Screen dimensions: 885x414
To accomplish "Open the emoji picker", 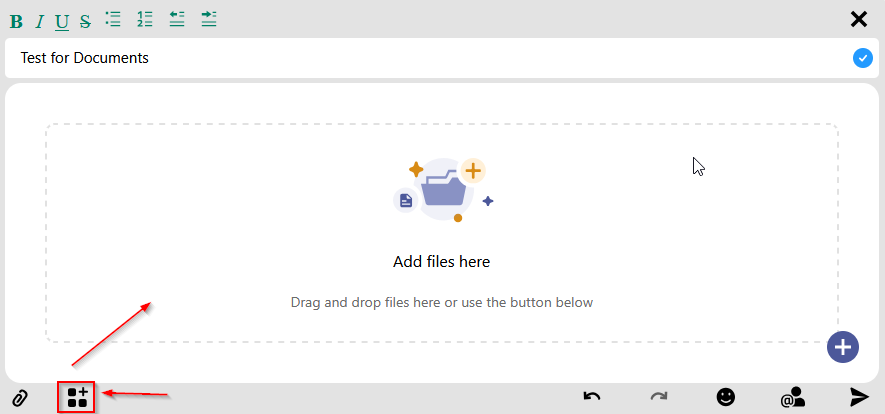I will [x=726, y=397].
